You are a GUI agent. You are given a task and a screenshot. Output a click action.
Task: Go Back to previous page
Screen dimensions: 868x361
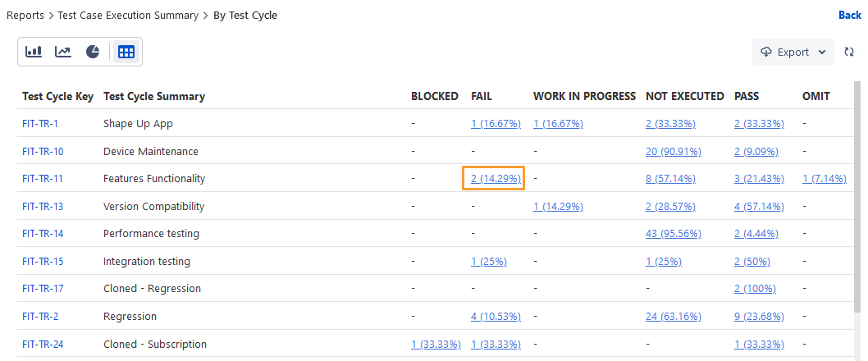pos(849,15)
